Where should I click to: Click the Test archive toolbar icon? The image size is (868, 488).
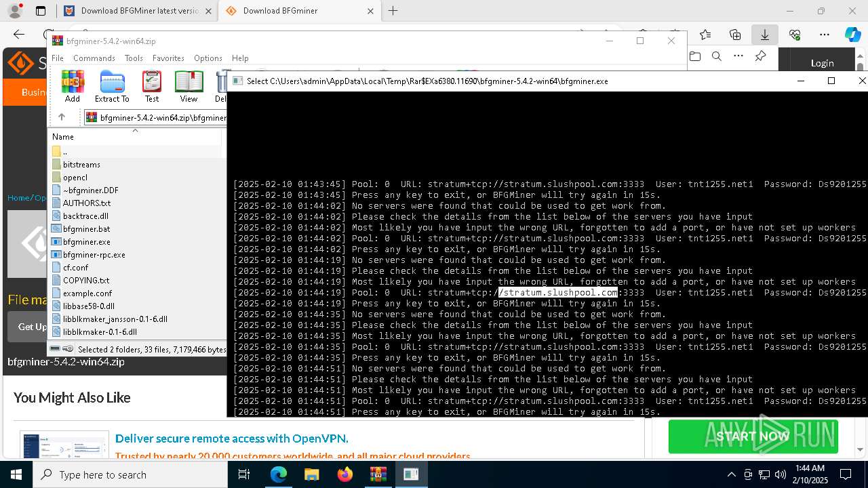[x=152, y=86]
